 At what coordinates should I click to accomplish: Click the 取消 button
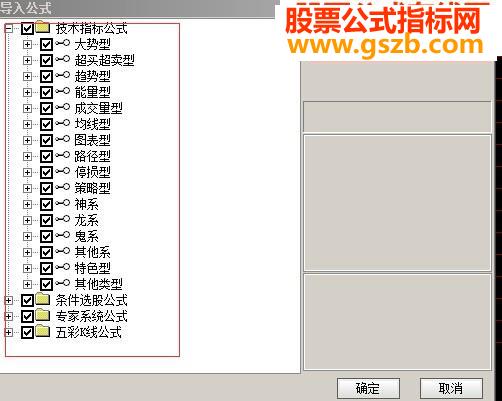pos(451,388)
